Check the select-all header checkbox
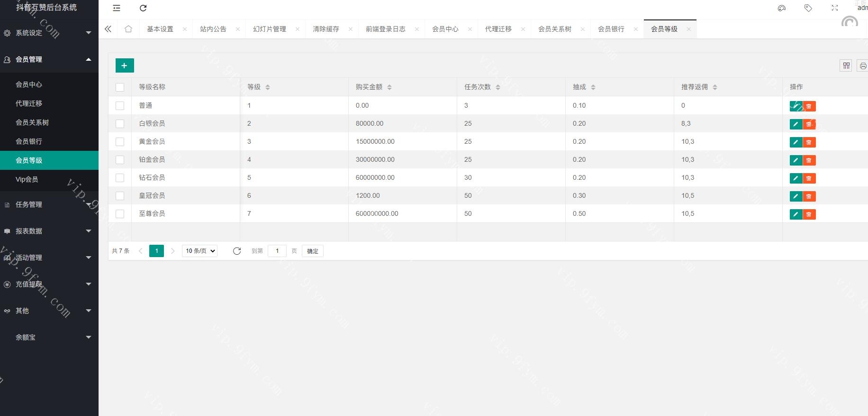Screen dimensions: 868x416 (x=120, y=87)
